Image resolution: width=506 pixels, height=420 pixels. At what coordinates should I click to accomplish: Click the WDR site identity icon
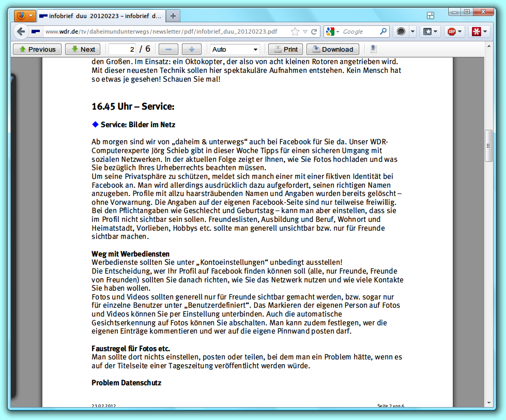[x=36, y=32]
